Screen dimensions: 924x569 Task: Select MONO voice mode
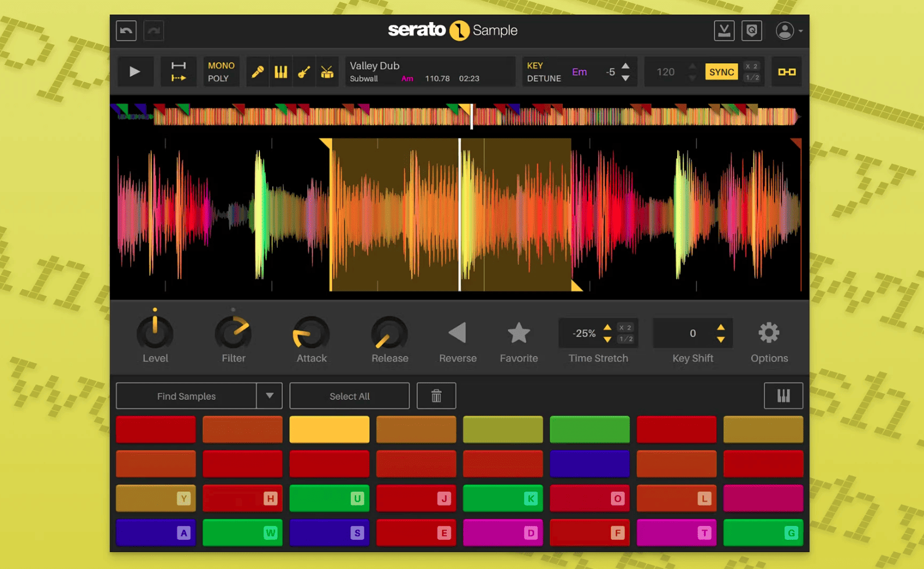[221, 66]
